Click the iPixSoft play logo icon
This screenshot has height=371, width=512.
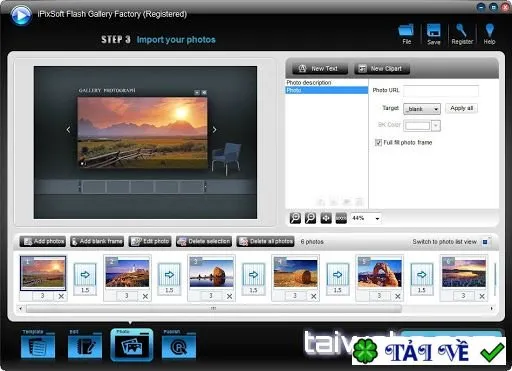tap(21, 15)
